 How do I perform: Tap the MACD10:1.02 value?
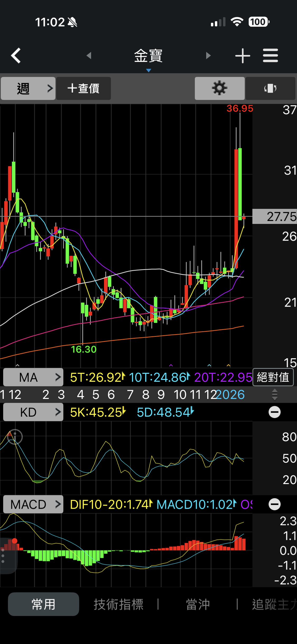(196, 505)
